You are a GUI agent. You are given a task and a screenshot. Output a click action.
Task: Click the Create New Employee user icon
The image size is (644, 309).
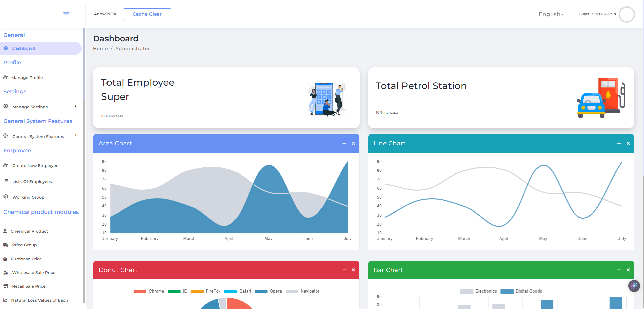[6, 165]
